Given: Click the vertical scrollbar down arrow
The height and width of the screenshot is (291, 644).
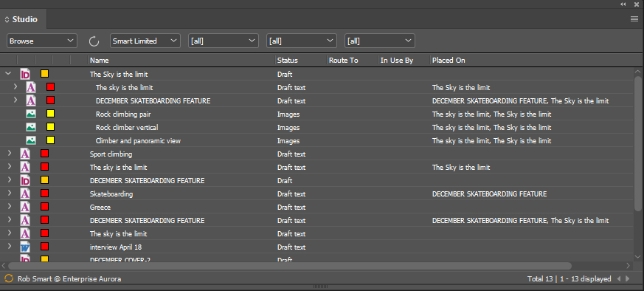Looking at the screenshot, I should click(x=638, y=256).
